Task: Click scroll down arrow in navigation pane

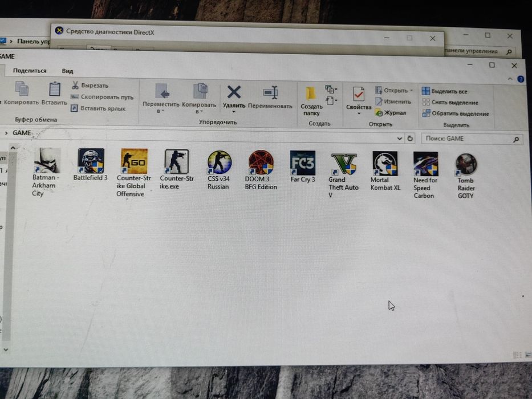Action: pyautogui.click(x=6, y=349)
